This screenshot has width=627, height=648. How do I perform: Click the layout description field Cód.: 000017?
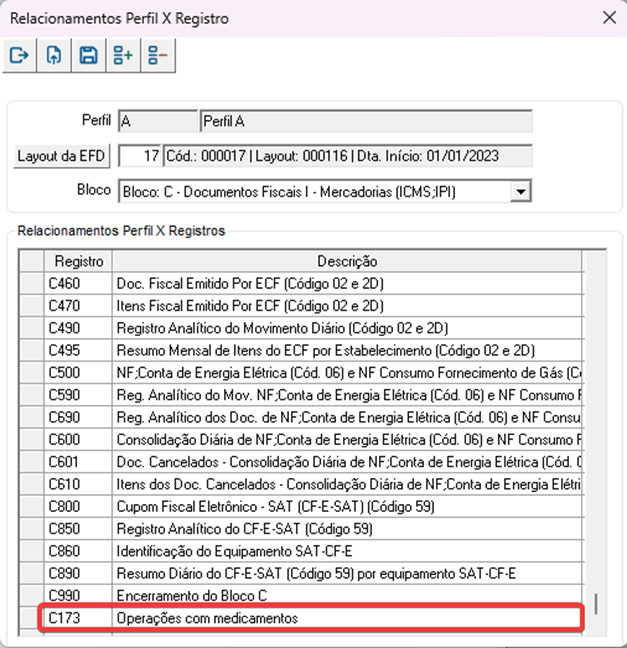(x=347, y=156)
